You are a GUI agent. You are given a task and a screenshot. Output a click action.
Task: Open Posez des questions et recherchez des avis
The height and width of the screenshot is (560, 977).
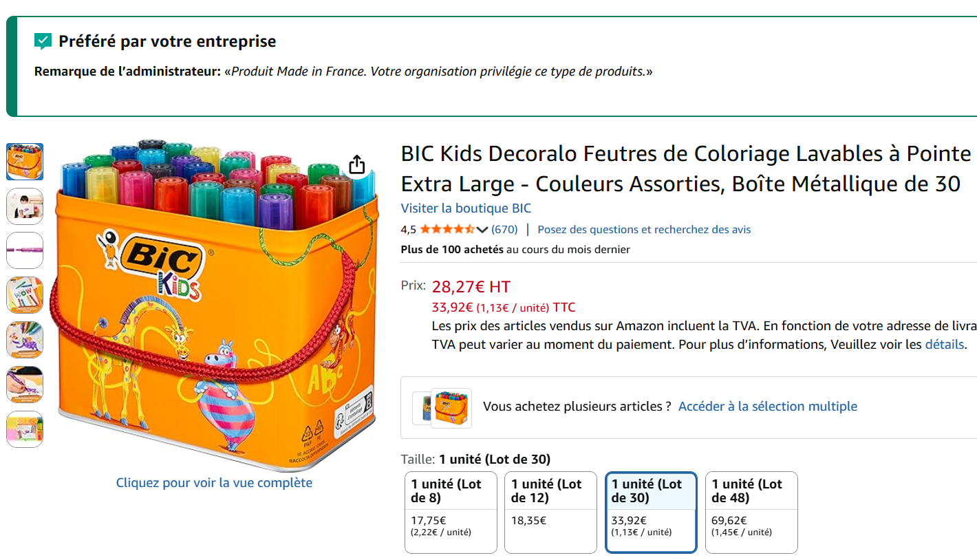[x=643, y=229]
